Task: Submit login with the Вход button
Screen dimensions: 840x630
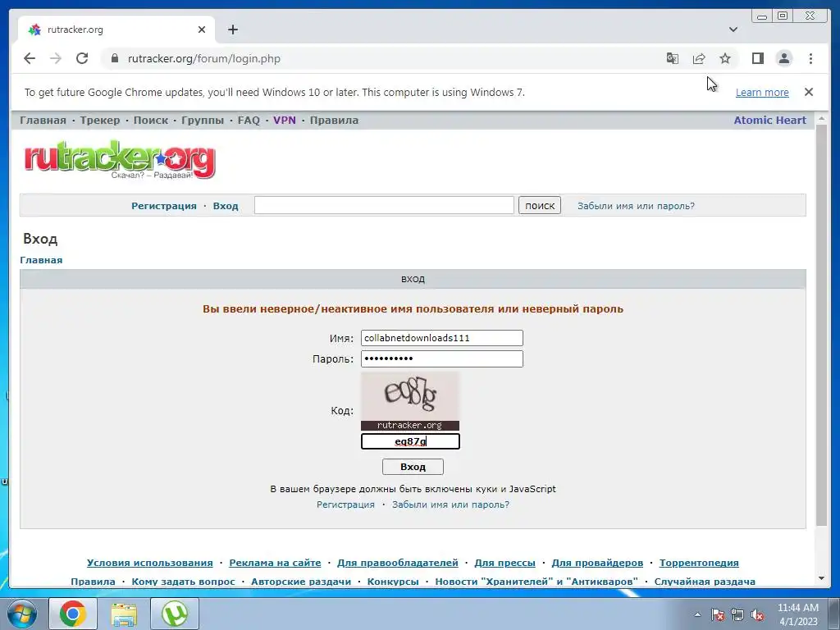Action: tap(413, 467)
